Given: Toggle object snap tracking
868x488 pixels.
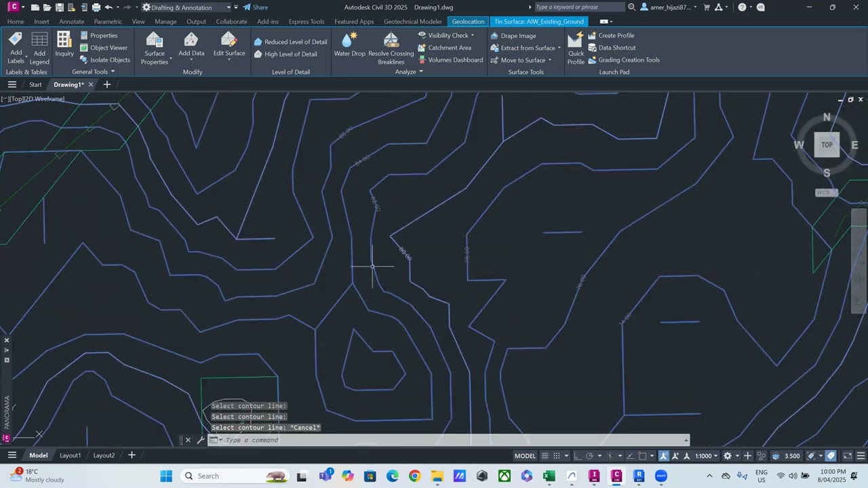Looking at the screenshot, I should tap(630, 455).
